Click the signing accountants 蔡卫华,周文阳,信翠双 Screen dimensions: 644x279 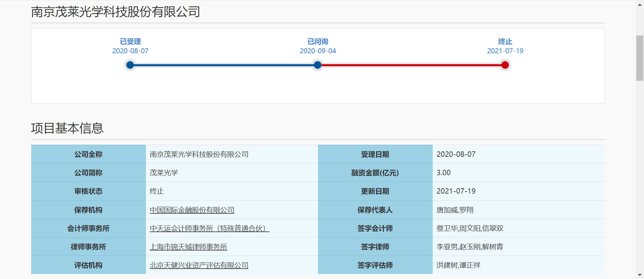[x=470, y=228]
